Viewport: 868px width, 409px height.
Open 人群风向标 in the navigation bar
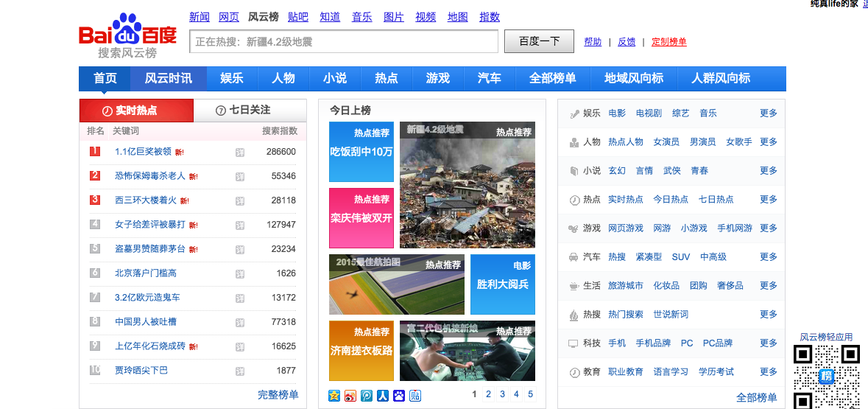coord(721,78)
